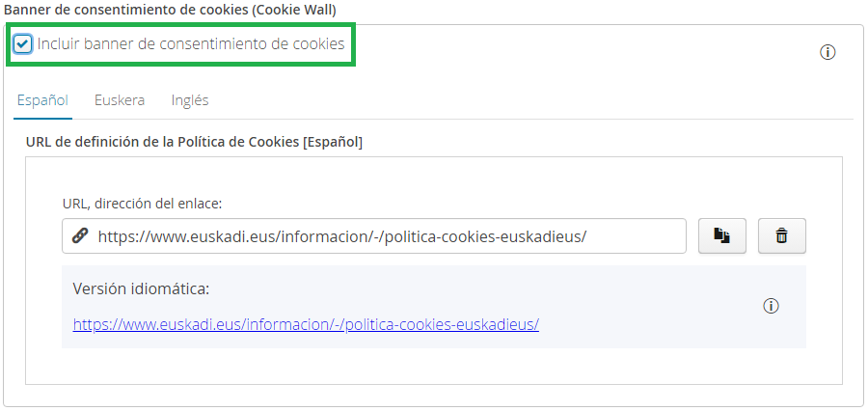
Task: Open the politica-cookies-euskadieus hyperlink
Action: pos(306,324)
